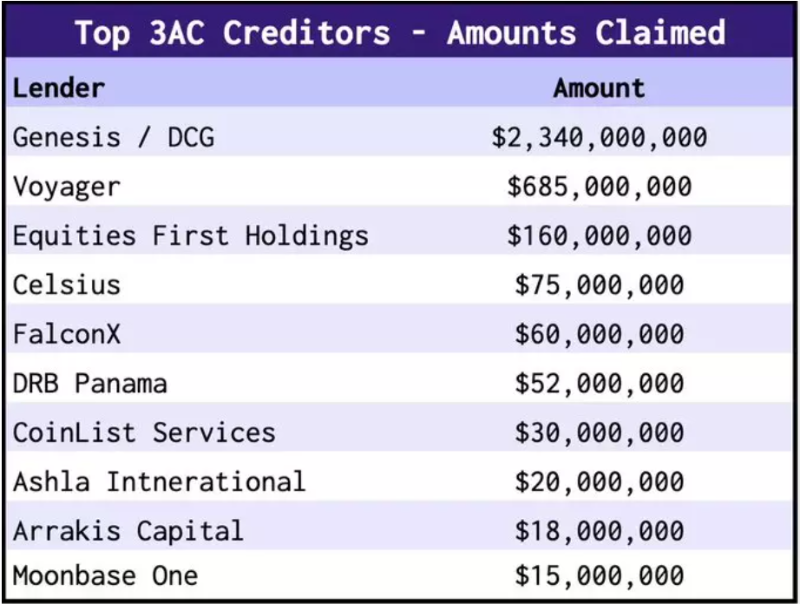Click the $2,340,000,000 amount cell
Viewport: 800px width, 604px height.
pos(599,137)
